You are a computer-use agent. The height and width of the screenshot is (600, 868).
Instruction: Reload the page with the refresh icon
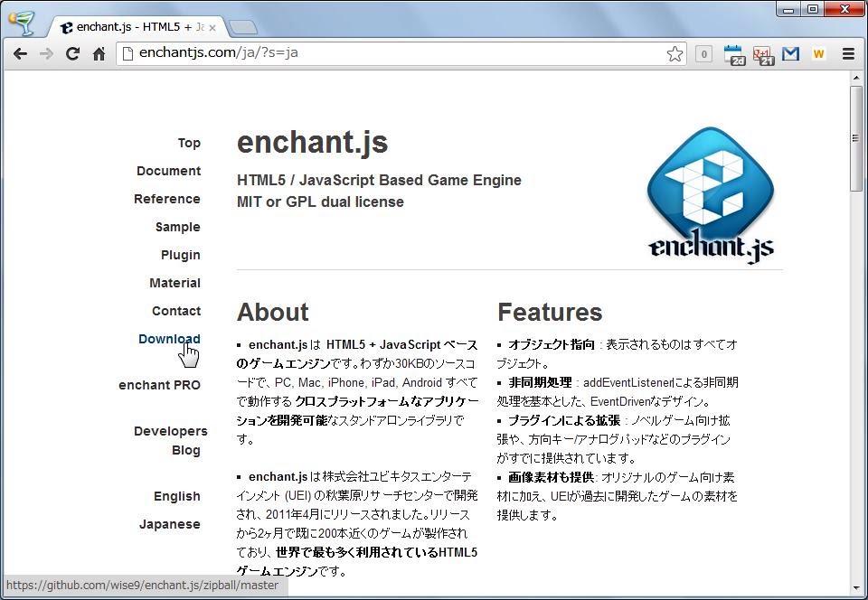pyautogui.click(x=72, y=54)
